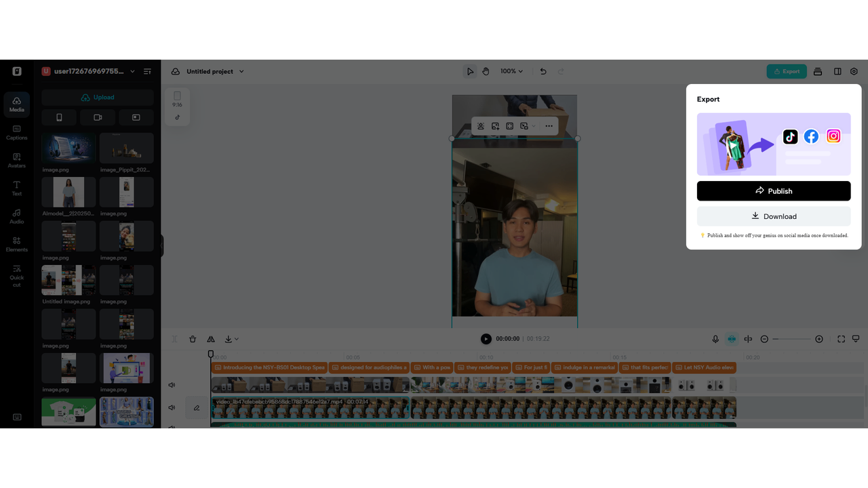868x488 pixels.
Task: Open the Avatars panel
Action: click(x=16, y=161)
